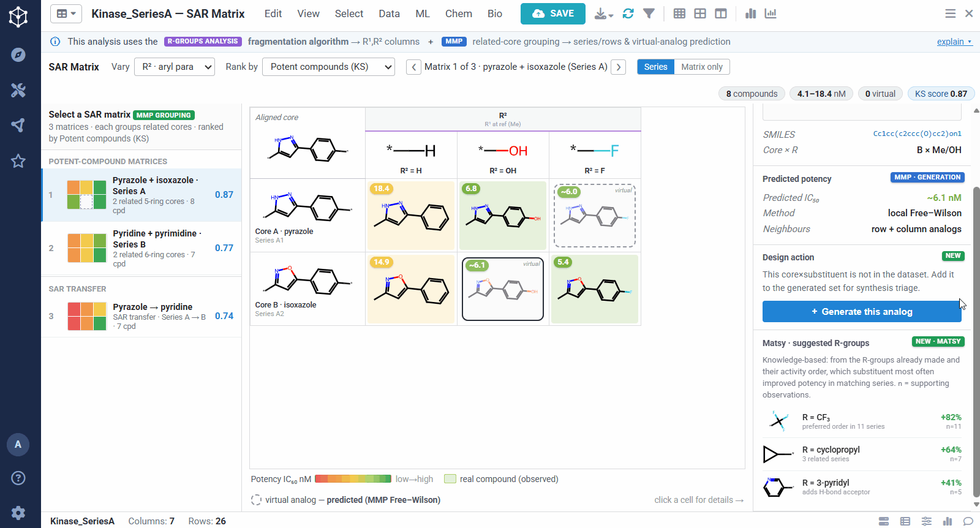Screen dimensions: 980x528
Task: Open the ML menu
Action: click(x=423, y=13)
